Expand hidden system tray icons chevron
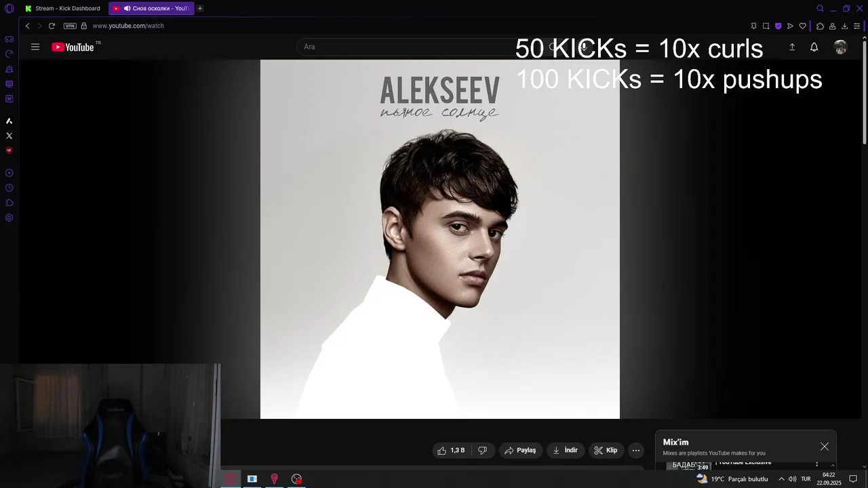868x488 pixels. click(781, 479)
